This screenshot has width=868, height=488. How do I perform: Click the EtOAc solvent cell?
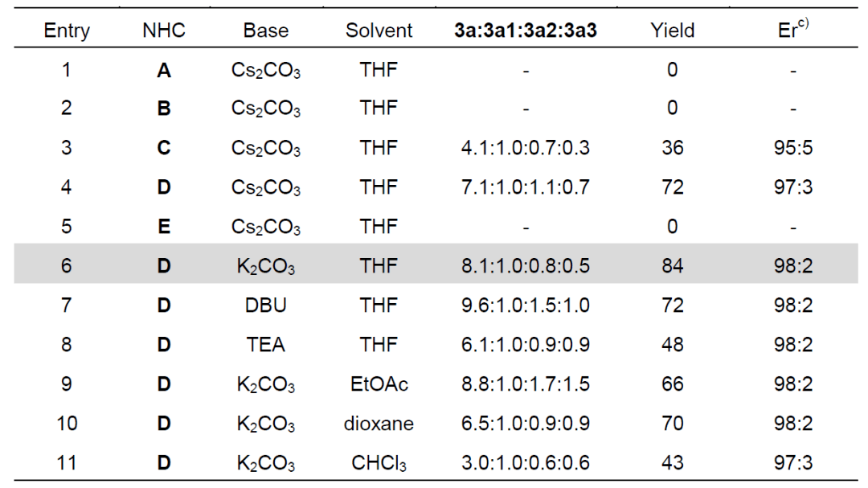(x=379, y=383)
